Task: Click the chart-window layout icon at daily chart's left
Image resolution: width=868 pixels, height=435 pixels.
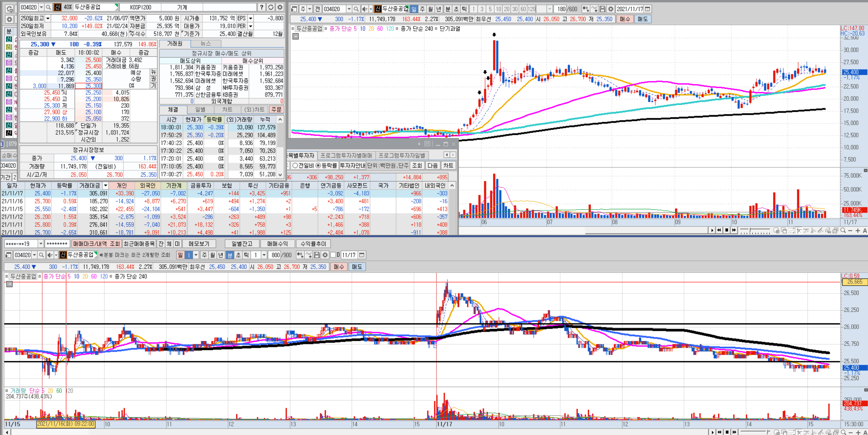Action: (294, 9)
